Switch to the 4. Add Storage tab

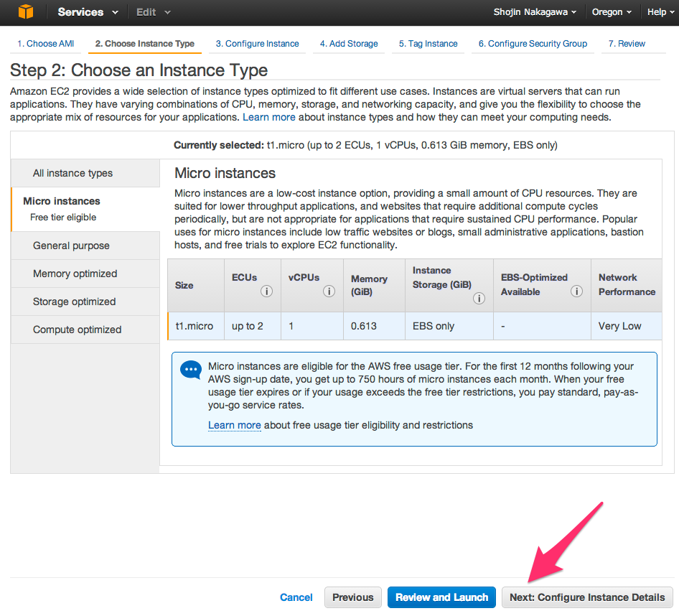coord(349,44)
